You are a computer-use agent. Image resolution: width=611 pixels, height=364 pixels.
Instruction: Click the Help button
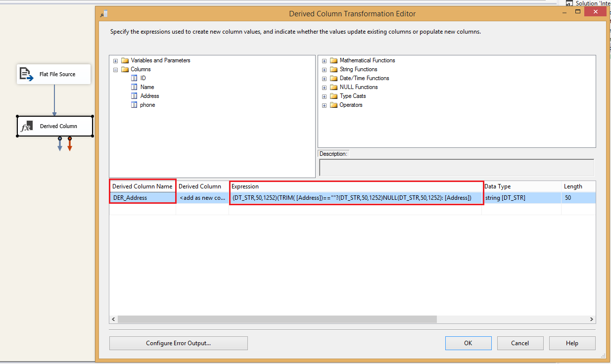572,343
